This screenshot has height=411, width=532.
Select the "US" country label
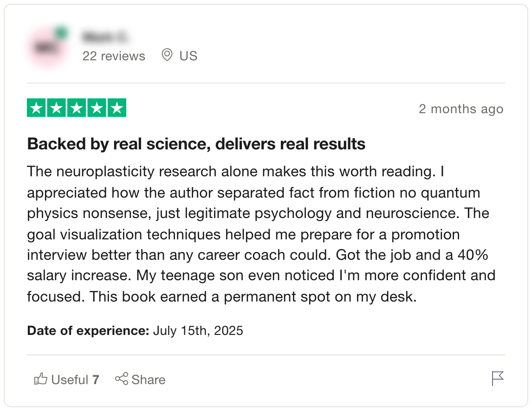[188, 56]
